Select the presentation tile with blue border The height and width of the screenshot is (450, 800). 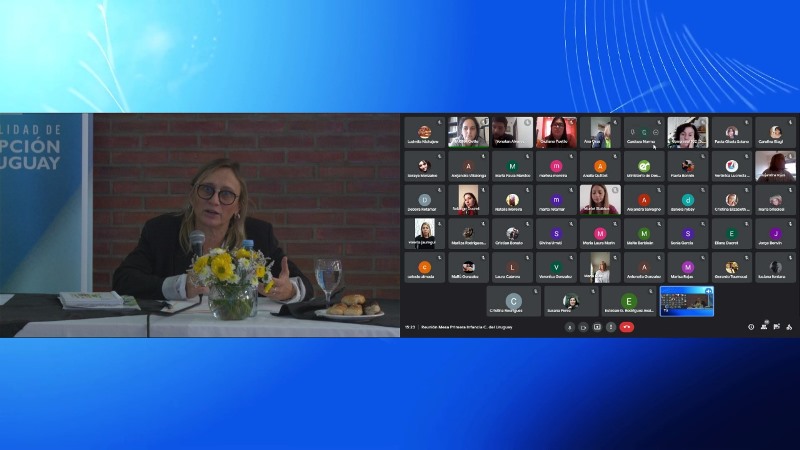686,301
